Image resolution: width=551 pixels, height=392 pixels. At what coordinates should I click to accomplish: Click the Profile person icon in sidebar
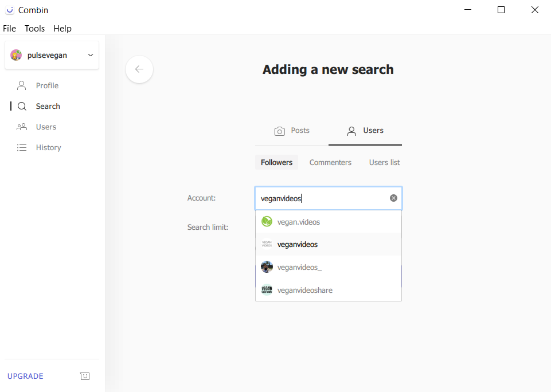coord(21,85)
